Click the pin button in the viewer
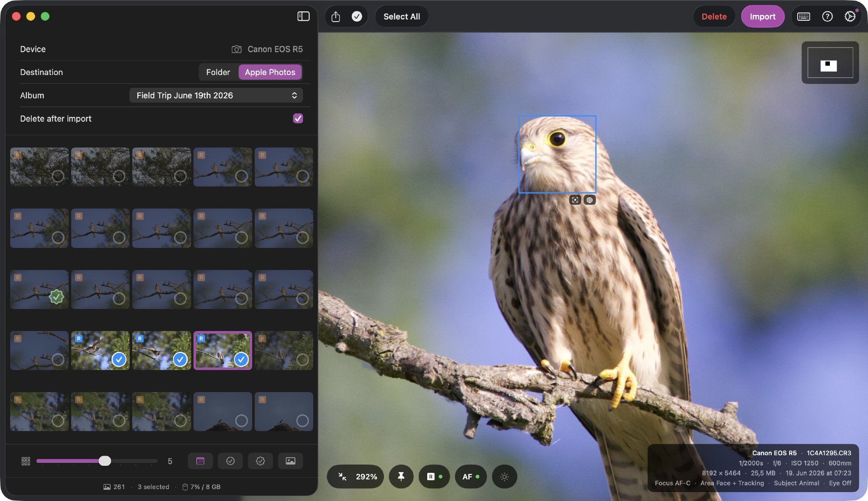Screen dimensions: 868x501 pyautogui.click(x=401, y=477)
